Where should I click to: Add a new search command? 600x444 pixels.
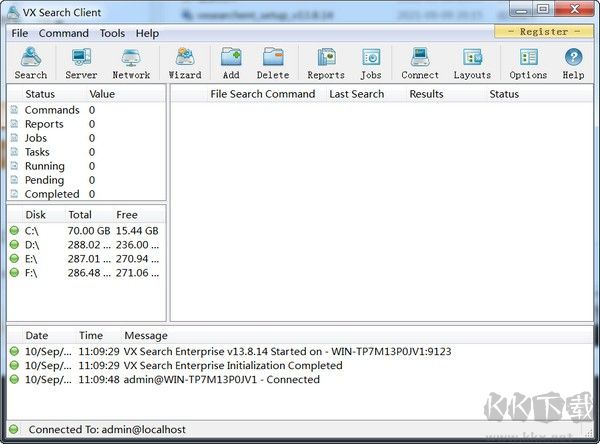(x=231, y=63)
